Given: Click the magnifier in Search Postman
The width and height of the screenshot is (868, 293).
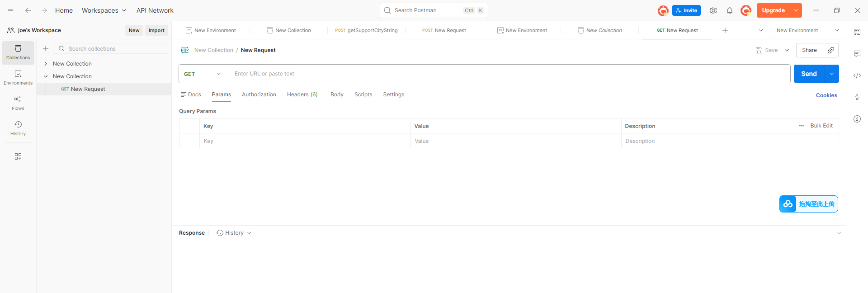Looking at the screenshot, I should tap(387, 10).
